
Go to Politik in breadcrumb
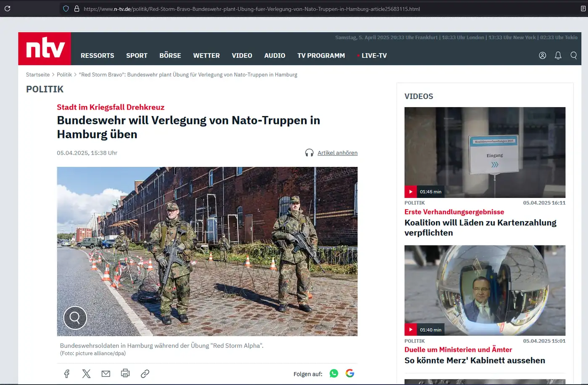(64, 75)
